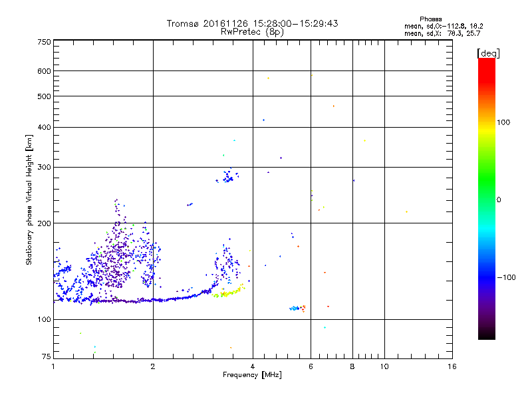Screen dimensions: 532x399
Task: Click the colorbar tick label '0'
Action: point(499,200)
